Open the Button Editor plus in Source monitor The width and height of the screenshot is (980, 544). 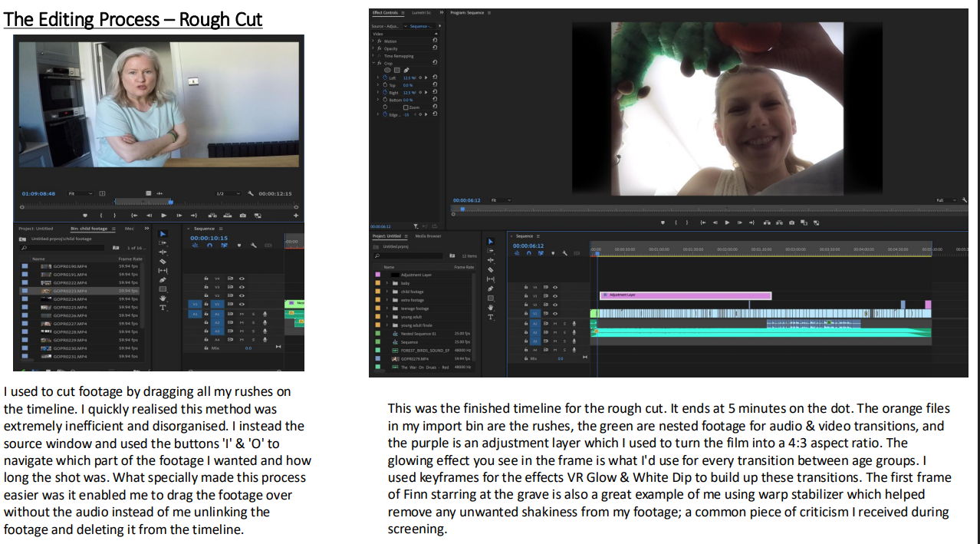tap(296, 216)
